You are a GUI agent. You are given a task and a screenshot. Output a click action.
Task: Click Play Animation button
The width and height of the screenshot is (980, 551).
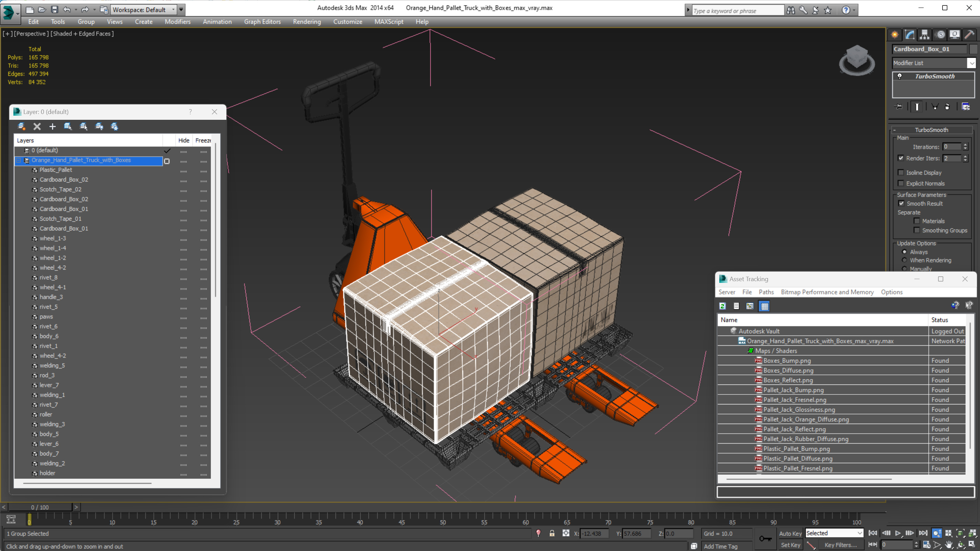pos(898,533)
